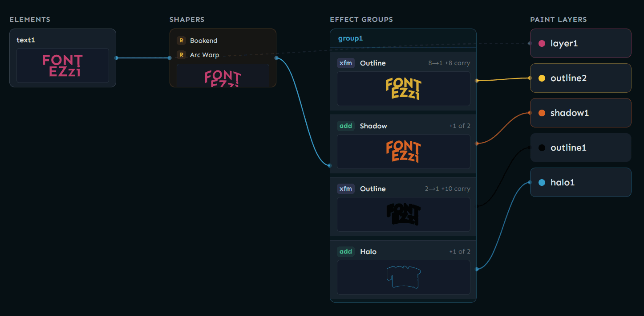The height and width of the screenshot is (316, 644).
Task: Select the layer1 paint layer
Action: click(x=581, y=43)
